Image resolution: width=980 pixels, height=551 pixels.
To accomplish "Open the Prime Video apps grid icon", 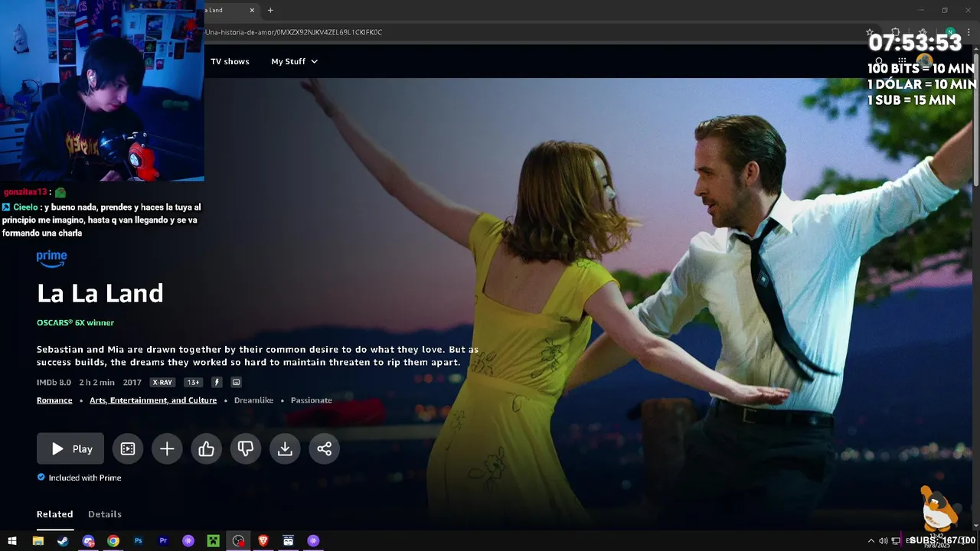I will click(903, 61).
